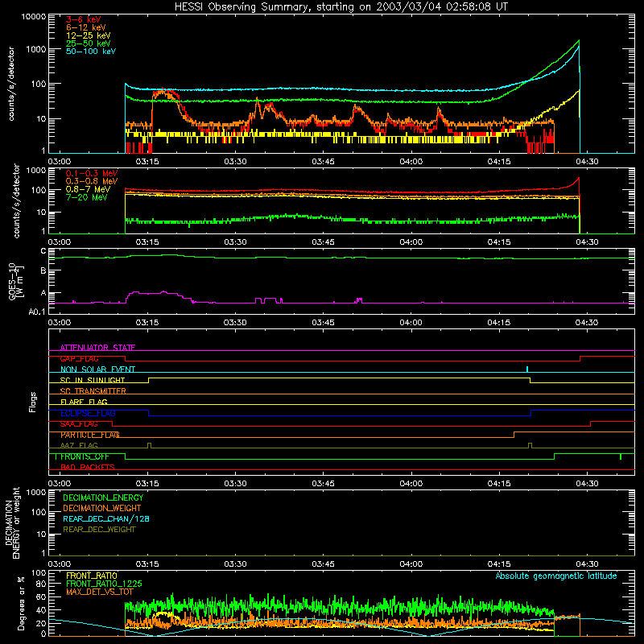Click the REAR_DEC_CHAN/128 legend label
Viewport: 644px width, 644px height.
pyautogui.click(x=106, y=518)
